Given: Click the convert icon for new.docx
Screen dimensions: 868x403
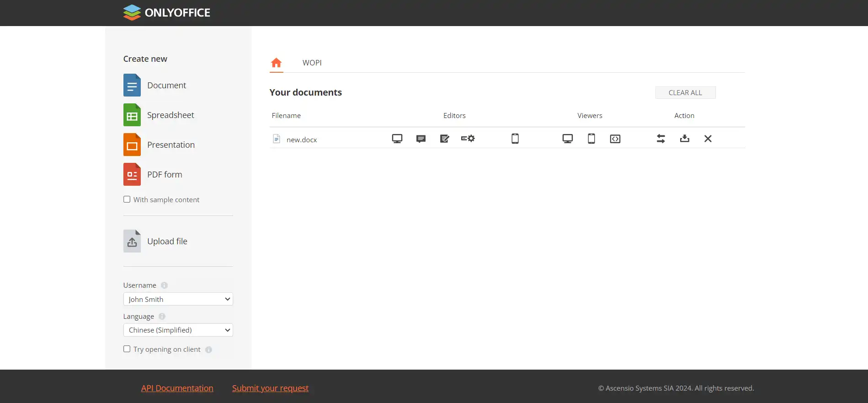Looking at the screenshot, I should pyautogui.click(x=660, y=139).
